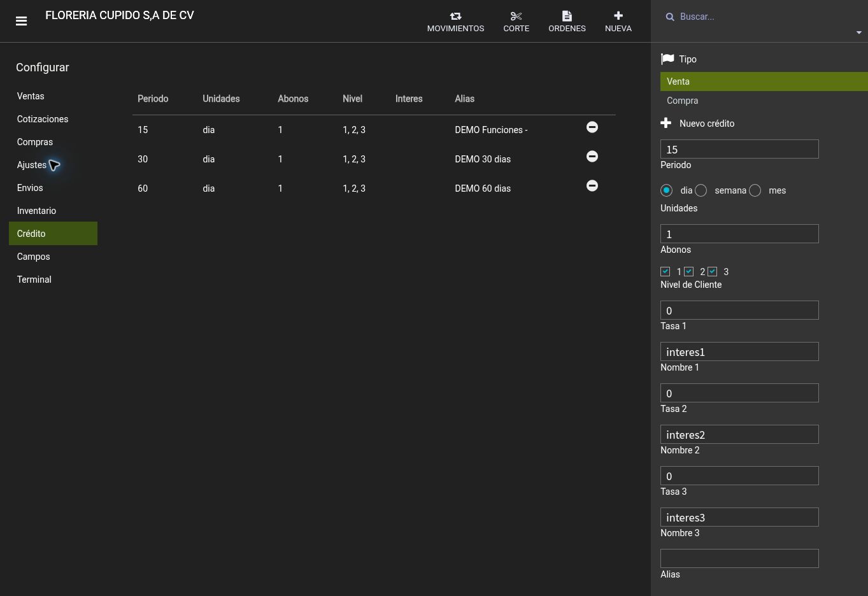The image size is (868, 596).
Task: Select the mes units radio button
Action: (755, 190)
